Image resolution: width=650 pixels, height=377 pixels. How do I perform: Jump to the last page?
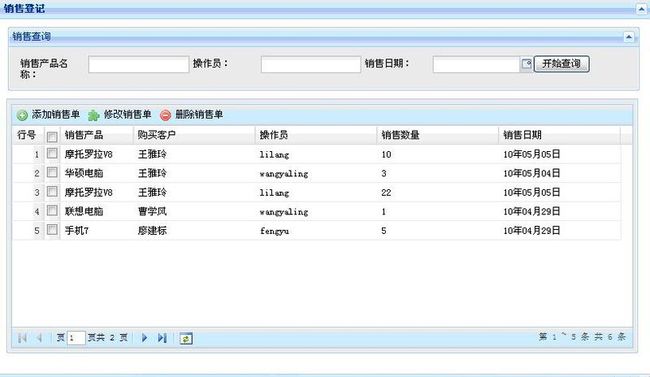[162, 338]
